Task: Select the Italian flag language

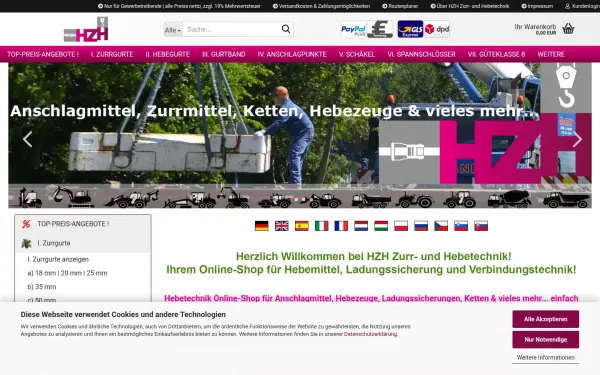Action: click(321, 226)
